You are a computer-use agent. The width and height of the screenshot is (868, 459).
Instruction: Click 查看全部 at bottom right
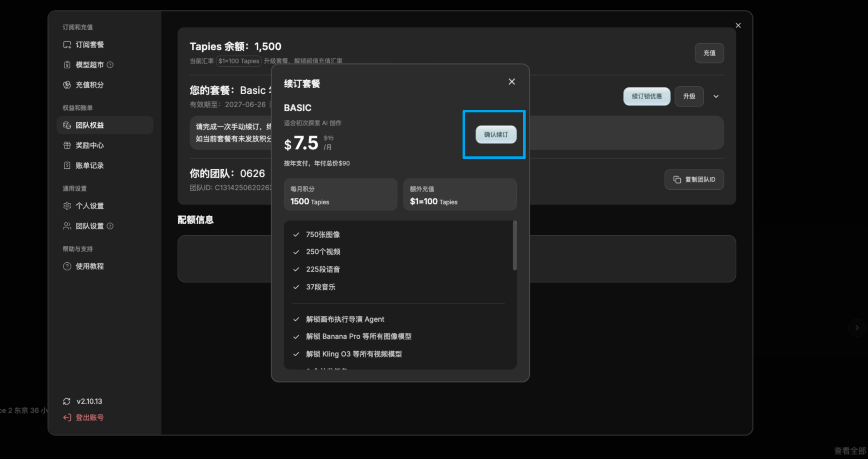[850, 451]
